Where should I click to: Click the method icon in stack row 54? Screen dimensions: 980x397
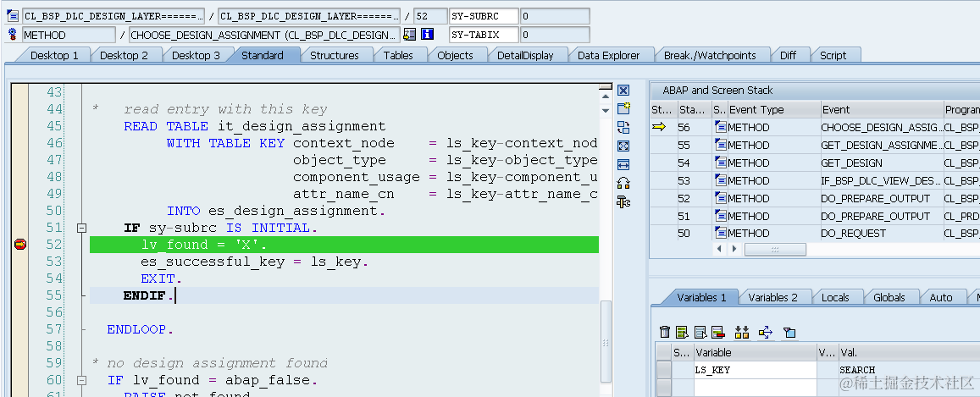tap(721, 163)
